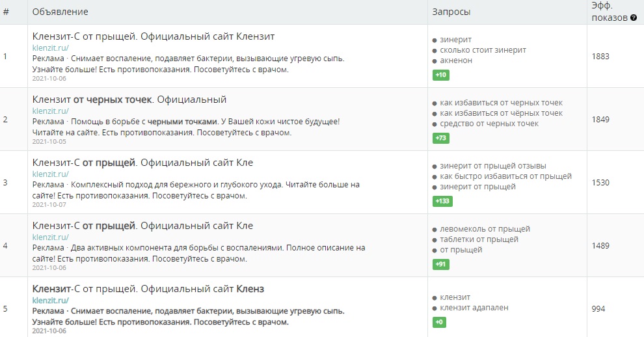Expand the +91 queries badge in row 4
This screenshot has height=337, width=644.
pyautogui.click(x=440, y=264)
